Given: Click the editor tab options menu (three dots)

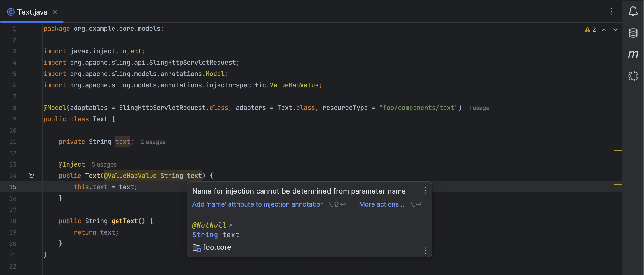Looking at the screenshot, I should tap(611, 11).
